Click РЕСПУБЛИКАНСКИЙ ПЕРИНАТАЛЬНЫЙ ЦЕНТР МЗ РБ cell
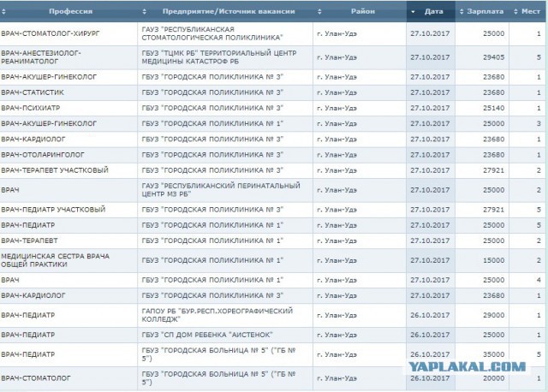The height and width of the screenshot is (392, 548). point(225,190)
